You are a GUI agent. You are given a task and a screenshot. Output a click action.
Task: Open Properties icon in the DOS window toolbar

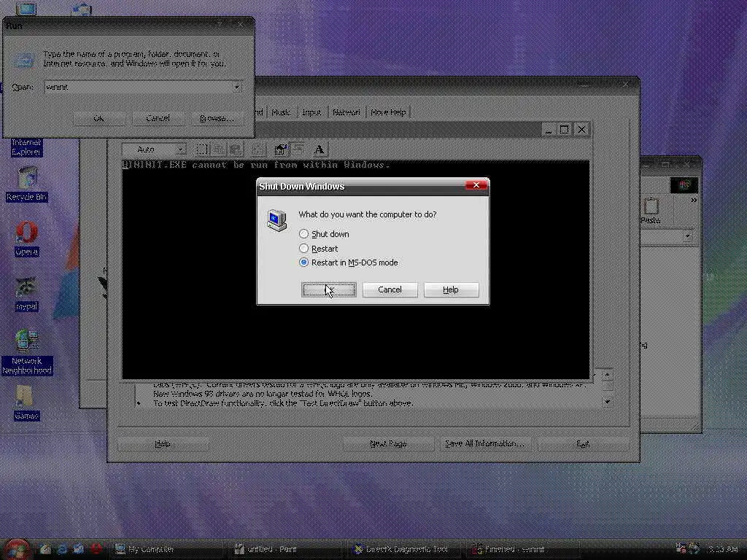coord(281,149)
